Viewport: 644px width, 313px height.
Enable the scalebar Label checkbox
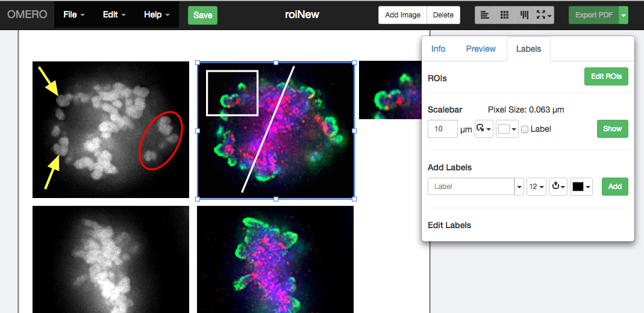click(525, 129)
